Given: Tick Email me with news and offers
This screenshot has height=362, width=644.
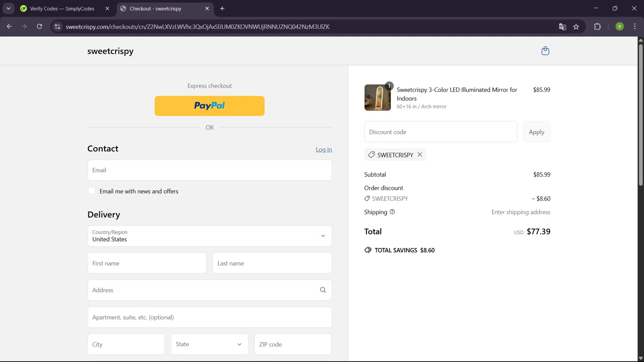Looking at the screenshot, I should pyautogui.click(x=91, y=191).
